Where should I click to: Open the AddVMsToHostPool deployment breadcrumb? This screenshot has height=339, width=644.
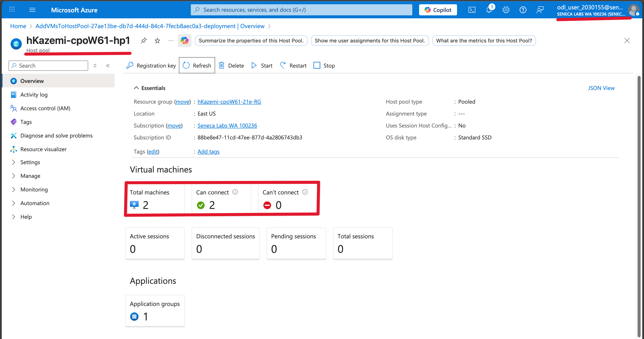pos(150,26)
